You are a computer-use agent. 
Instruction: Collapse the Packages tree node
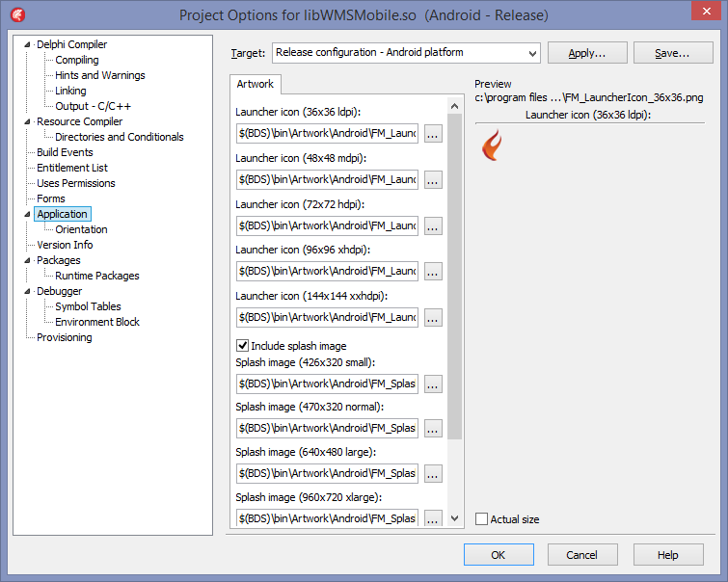click(27, 260)
